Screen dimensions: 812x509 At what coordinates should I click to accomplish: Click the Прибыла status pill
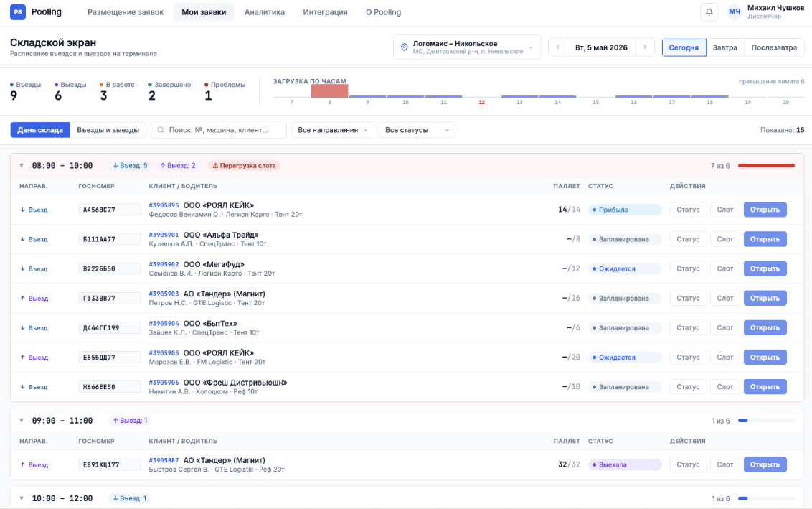(x=625, y=210)
